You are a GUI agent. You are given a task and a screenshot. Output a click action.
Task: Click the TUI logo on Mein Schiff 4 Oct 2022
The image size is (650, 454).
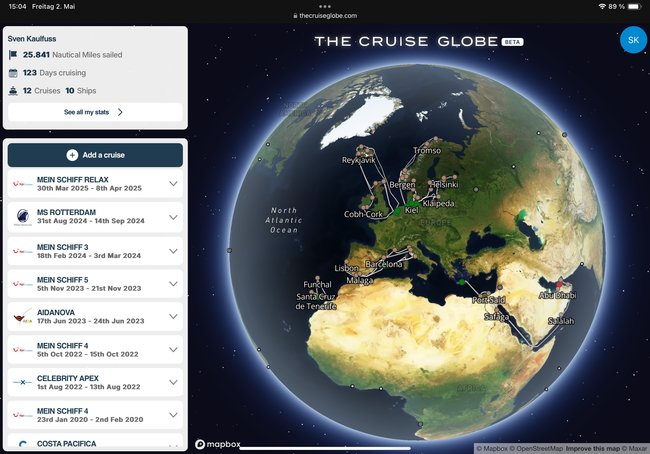tap(22, 350)
